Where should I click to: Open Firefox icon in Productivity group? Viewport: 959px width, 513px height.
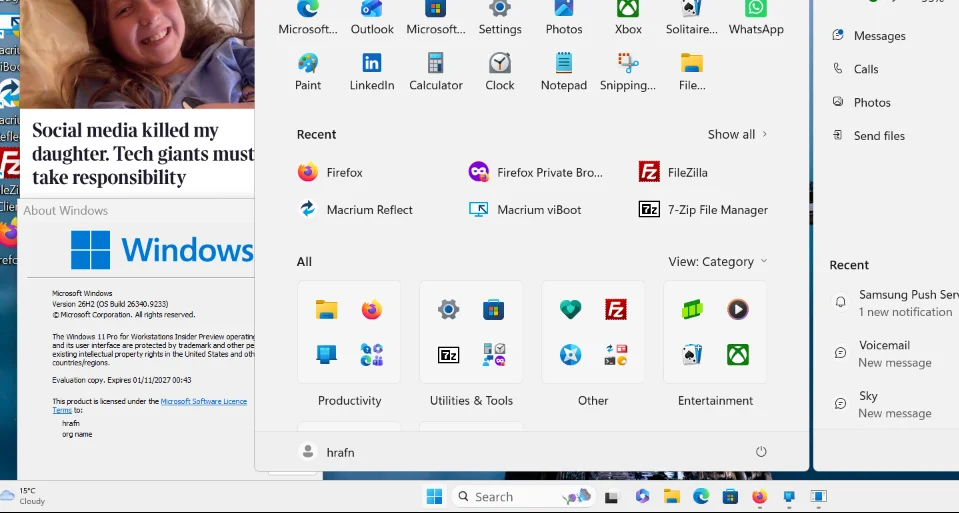click(x=371, y=309)
